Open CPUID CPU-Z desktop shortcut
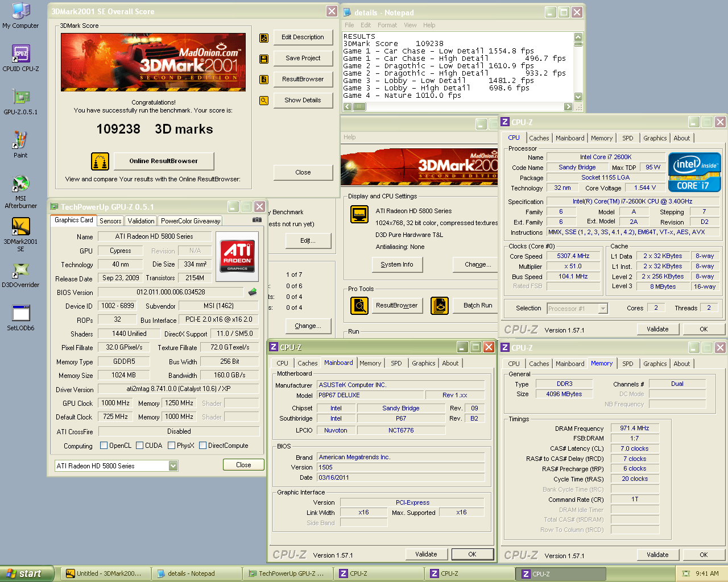 click(21, 59)
